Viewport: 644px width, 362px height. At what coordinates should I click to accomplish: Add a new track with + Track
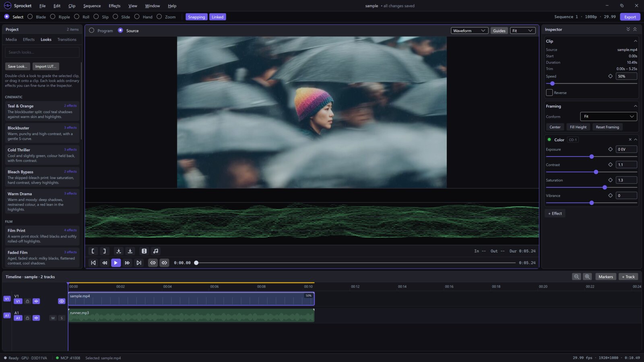pyautogui.click(x=628, y=277)
